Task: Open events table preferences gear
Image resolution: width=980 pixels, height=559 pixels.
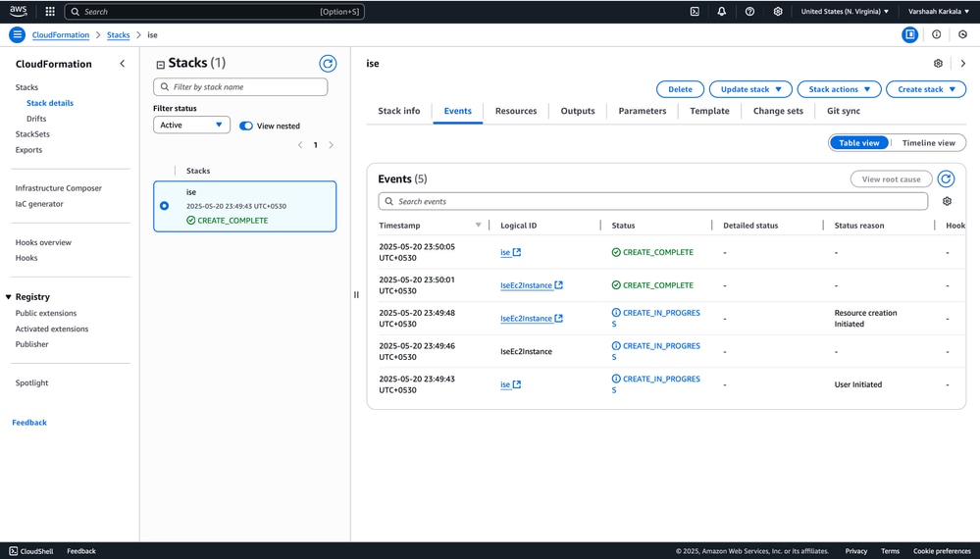Action: 947,201
